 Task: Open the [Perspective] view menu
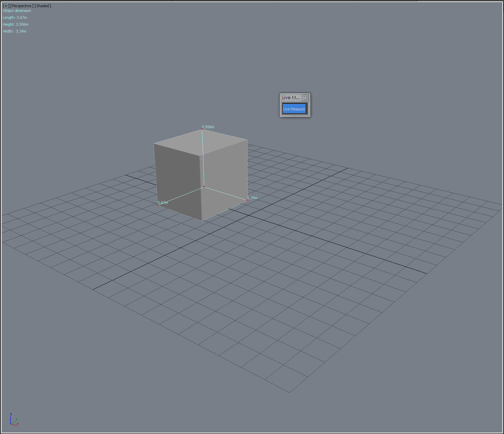[x=22, y=6]
